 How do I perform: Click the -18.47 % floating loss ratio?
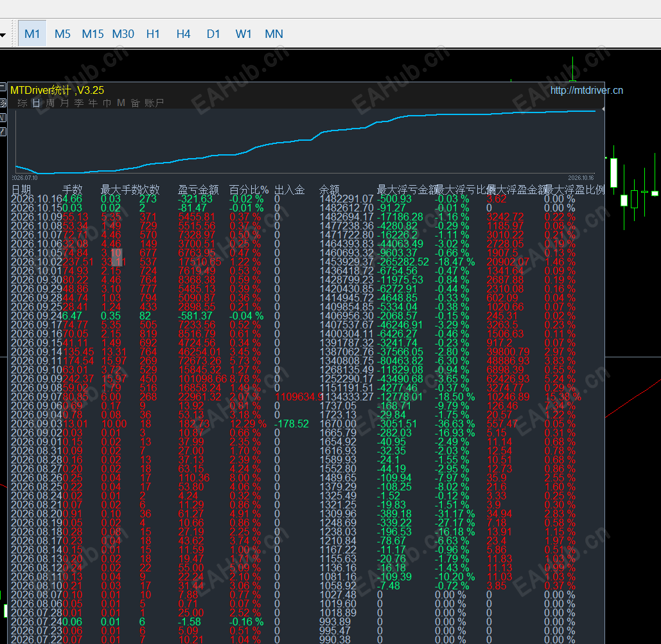pos(455,262)
